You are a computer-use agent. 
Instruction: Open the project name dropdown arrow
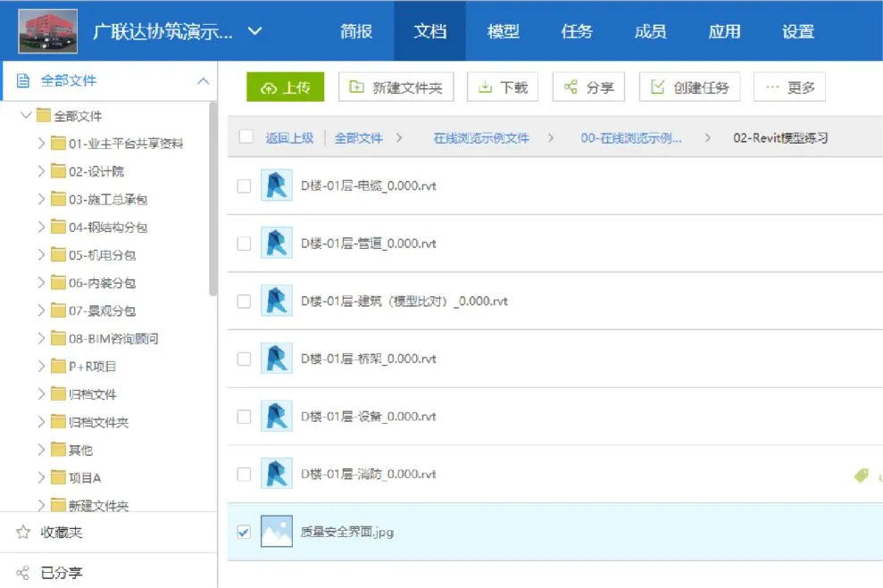(x=255, y=31)
